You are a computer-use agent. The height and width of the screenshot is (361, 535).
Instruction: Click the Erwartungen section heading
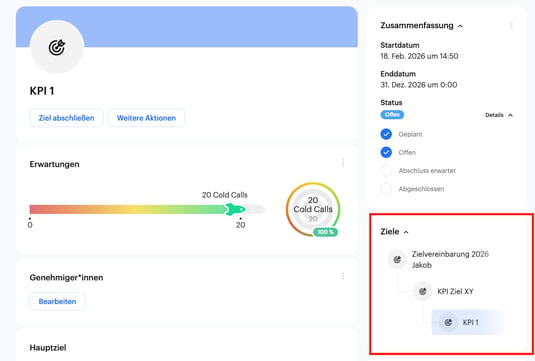[55, 164]
